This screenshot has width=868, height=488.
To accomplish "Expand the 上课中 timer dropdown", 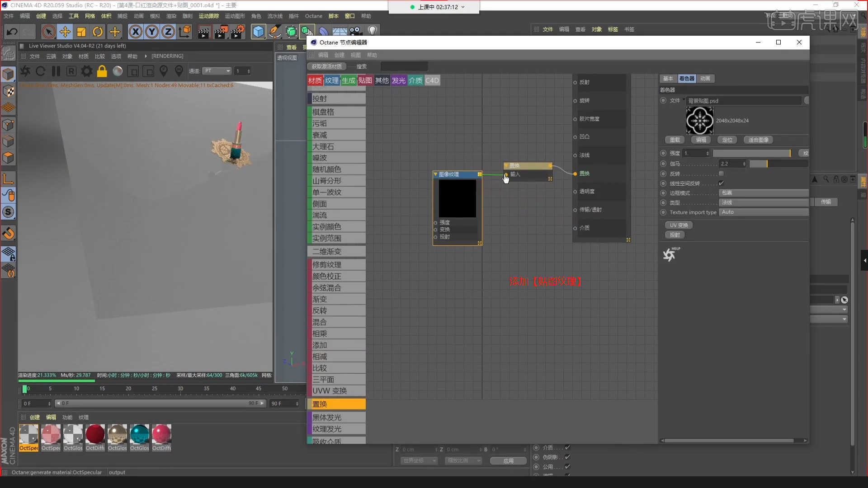I will (x=463, y=7).
